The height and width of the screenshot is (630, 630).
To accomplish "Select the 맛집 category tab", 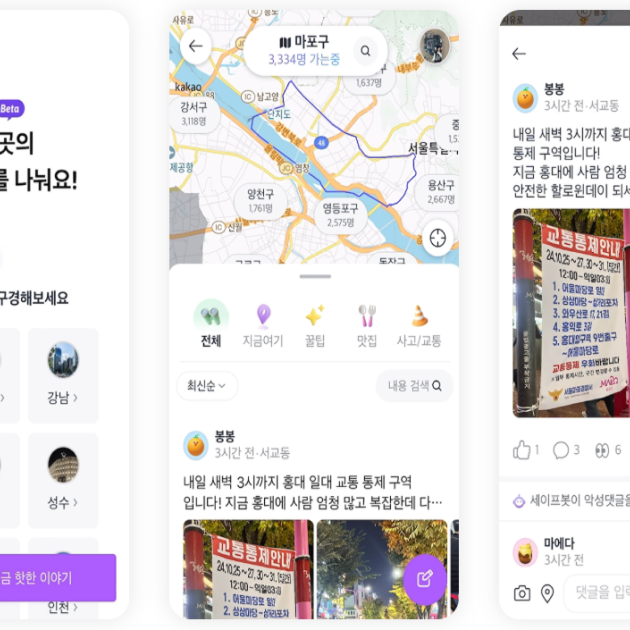I will (x=367, y=326).
